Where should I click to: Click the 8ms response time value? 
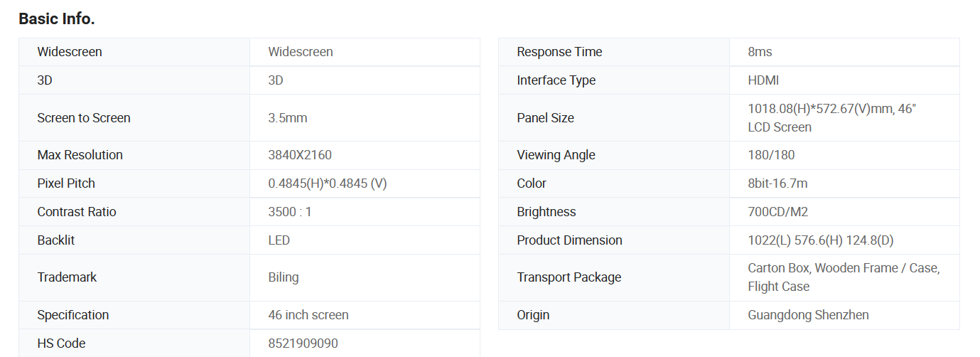[x=760, y=52]
